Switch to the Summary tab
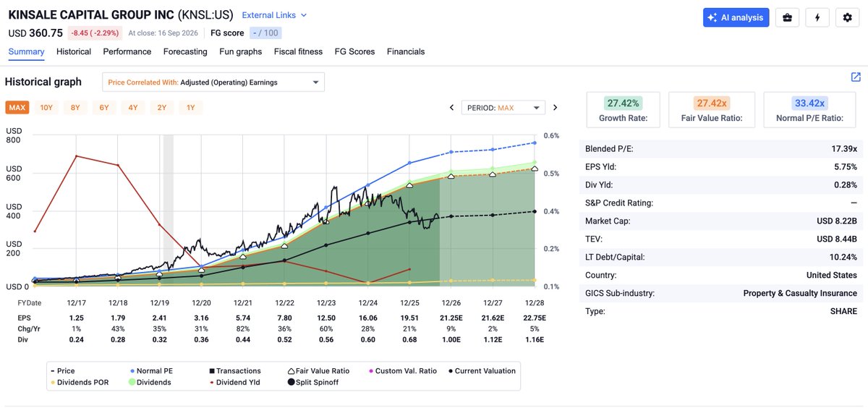The height and width of the screenshot is (408, 868). [x=26, y=51]
